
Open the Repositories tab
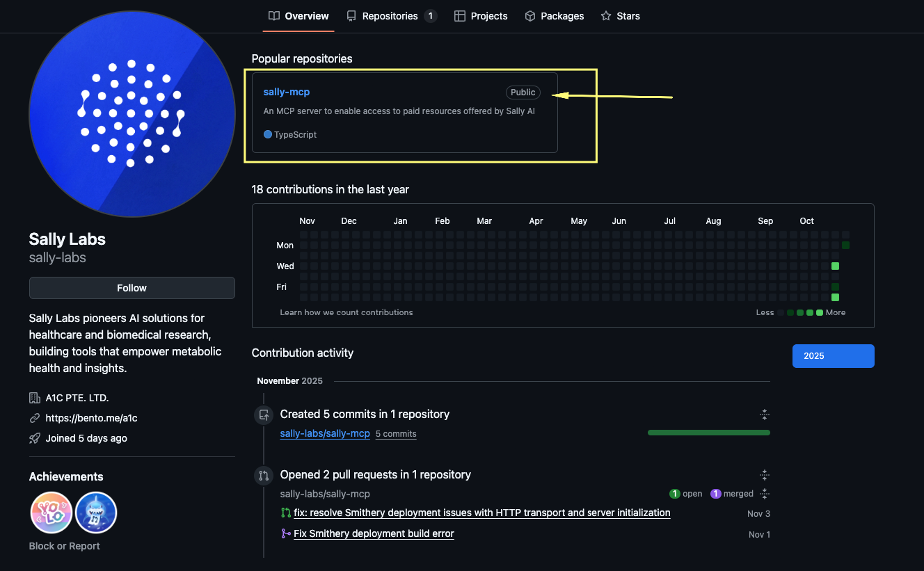(391, 16)
